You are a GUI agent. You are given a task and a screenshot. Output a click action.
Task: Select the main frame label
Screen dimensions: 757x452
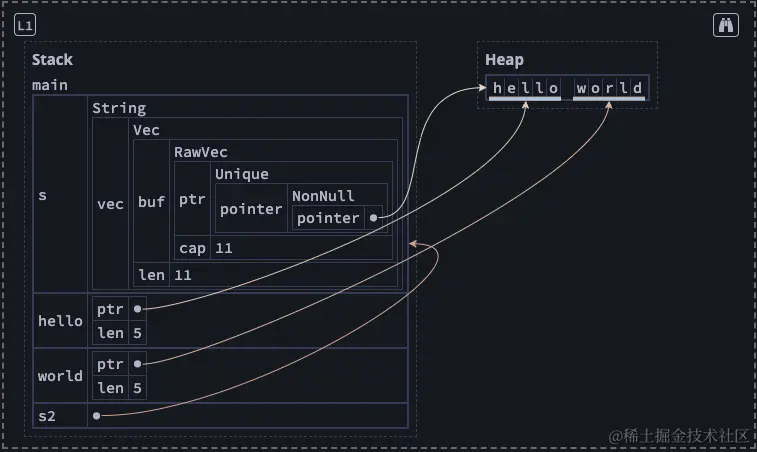coord(50,85)
